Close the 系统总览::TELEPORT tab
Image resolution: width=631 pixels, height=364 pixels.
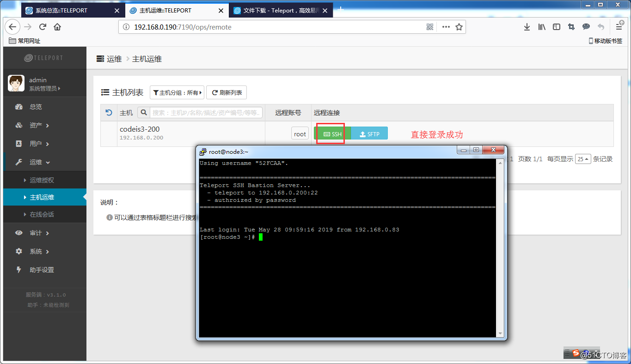[116, 10]
